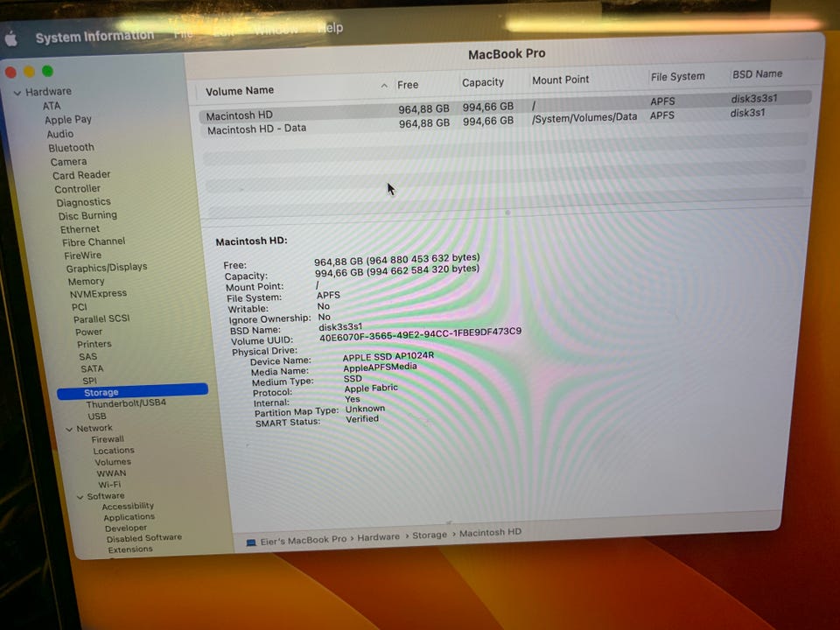This screenshot has width=840, height=630.
Task: Select WWAN under Network
Action: tap(111, 473)
